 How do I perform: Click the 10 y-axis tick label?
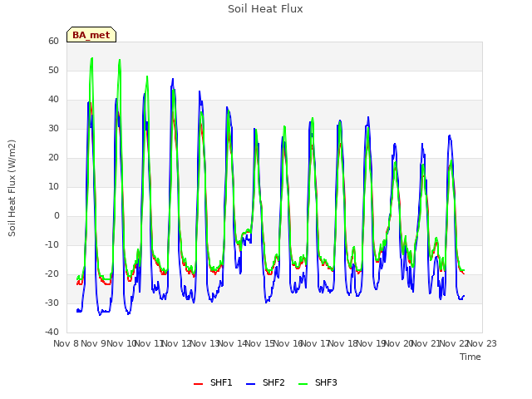click(x=53, y=186)
